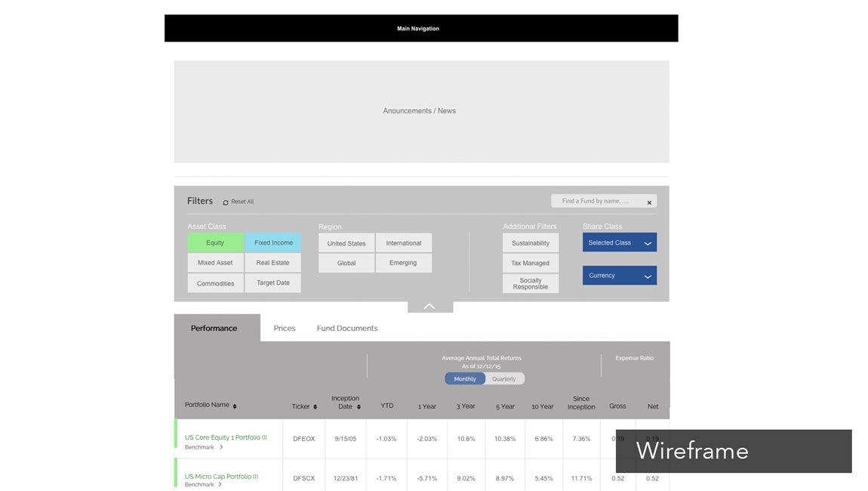868x491 pixels.
Task: Collapse the Filters panel with the up chevron
Action: point(429,306)
